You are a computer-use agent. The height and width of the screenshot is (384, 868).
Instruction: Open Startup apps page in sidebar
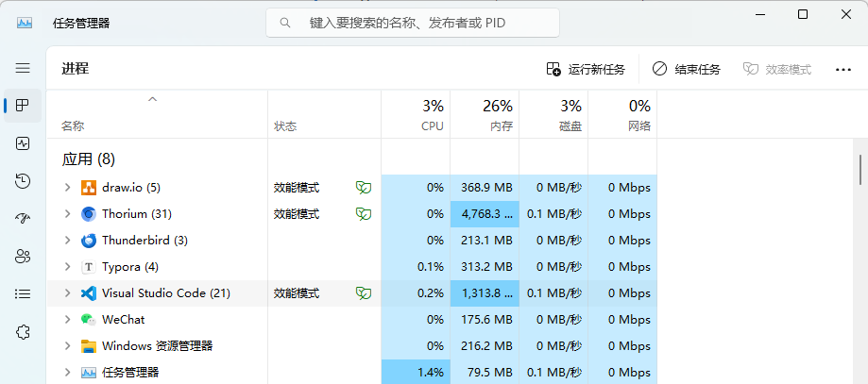point(23,219)
